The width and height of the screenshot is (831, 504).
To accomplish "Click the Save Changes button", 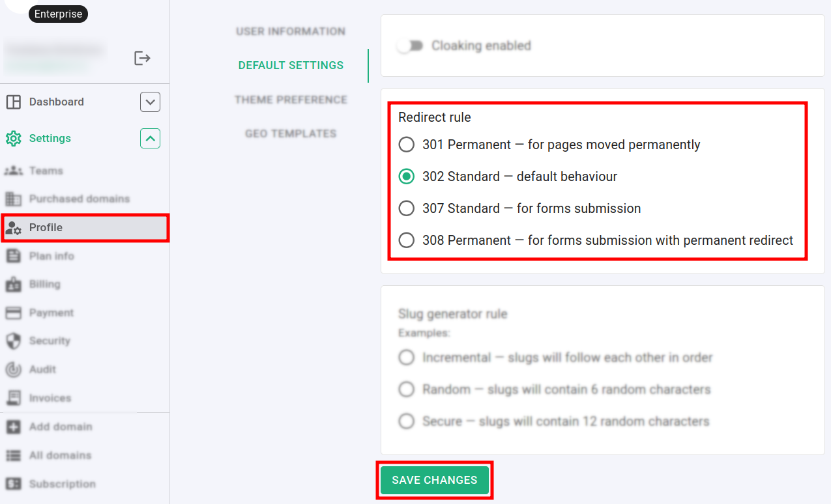I will coord(435,481).
